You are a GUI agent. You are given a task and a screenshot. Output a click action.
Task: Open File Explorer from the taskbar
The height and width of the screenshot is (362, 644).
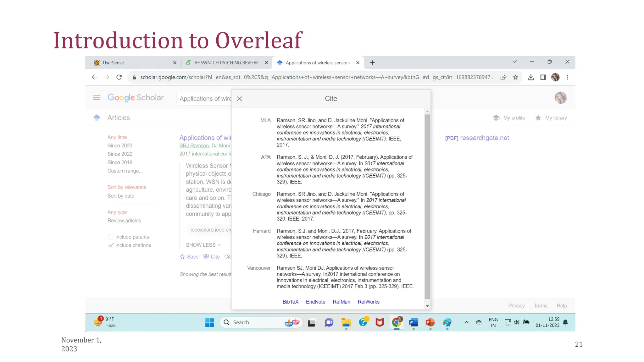[346, 322]
